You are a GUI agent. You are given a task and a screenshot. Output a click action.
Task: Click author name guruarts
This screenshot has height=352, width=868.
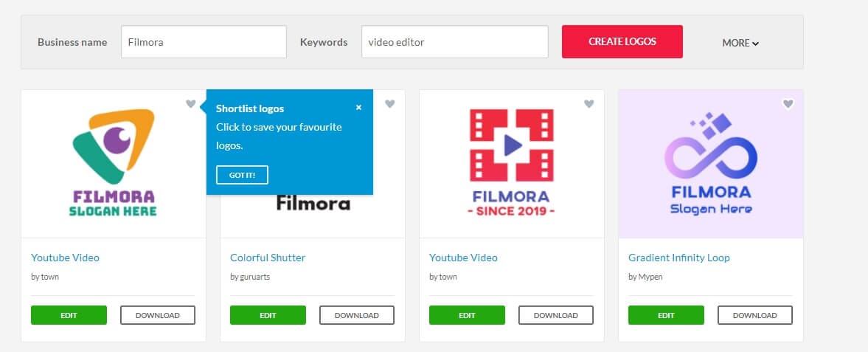pyautogui.click(x=254, y=277)
